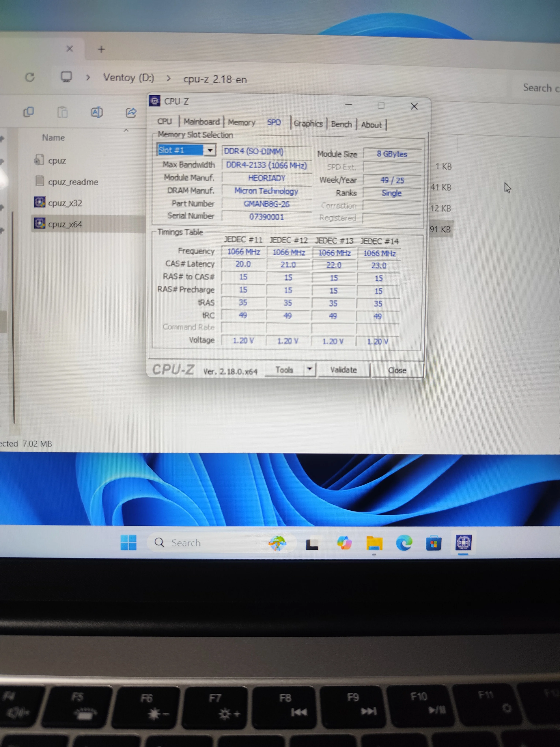560x747 pixels.
Task: Click the 8 GBytes module size field
Action: pyautogui.click(x=392, y=154)
